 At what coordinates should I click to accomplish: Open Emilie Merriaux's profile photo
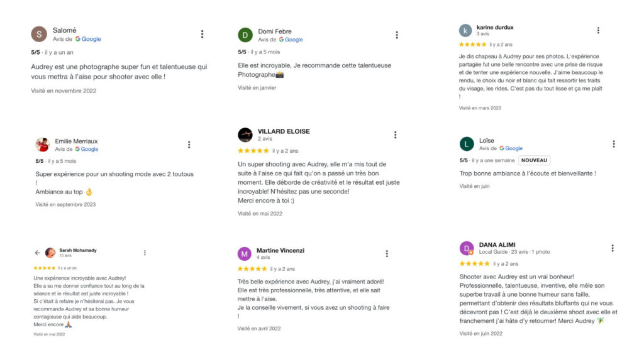click(42, 145)
